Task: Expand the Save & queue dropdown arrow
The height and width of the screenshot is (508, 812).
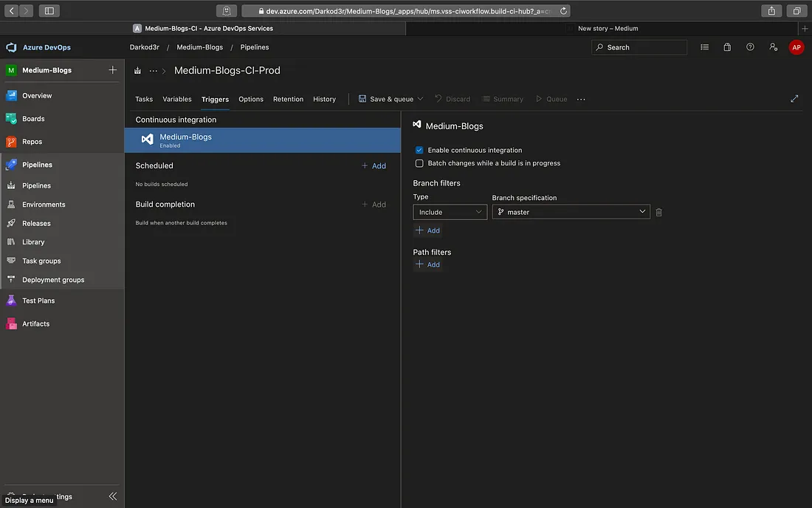Action: point(420,98)
